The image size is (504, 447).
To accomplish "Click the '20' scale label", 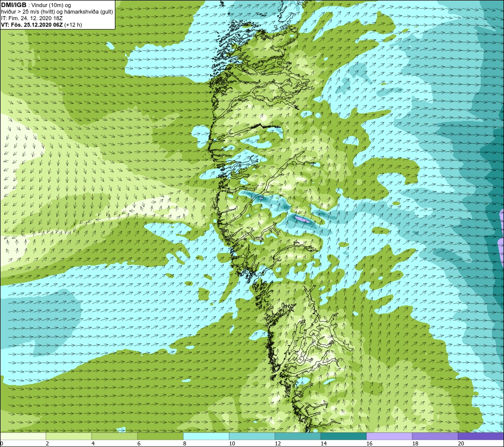I will pyautogui.click(x=461, y=444).
